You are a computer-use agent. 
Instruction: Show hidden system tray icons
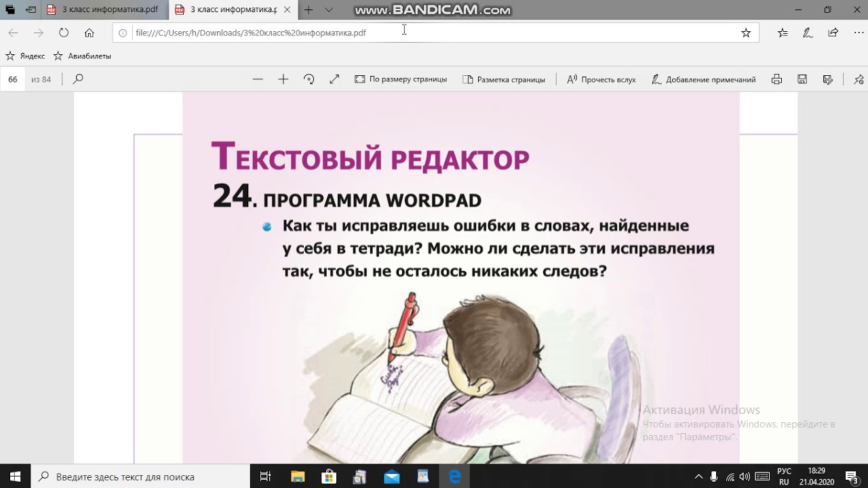699,476
